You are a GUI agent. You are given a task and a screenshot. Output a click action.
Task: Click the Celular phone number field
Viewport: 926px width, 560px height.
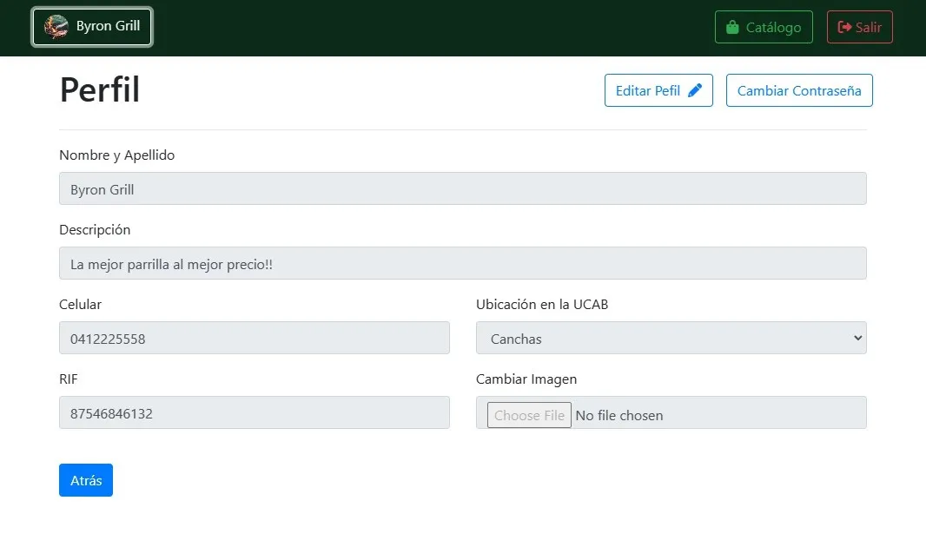(x=254, y=338)
